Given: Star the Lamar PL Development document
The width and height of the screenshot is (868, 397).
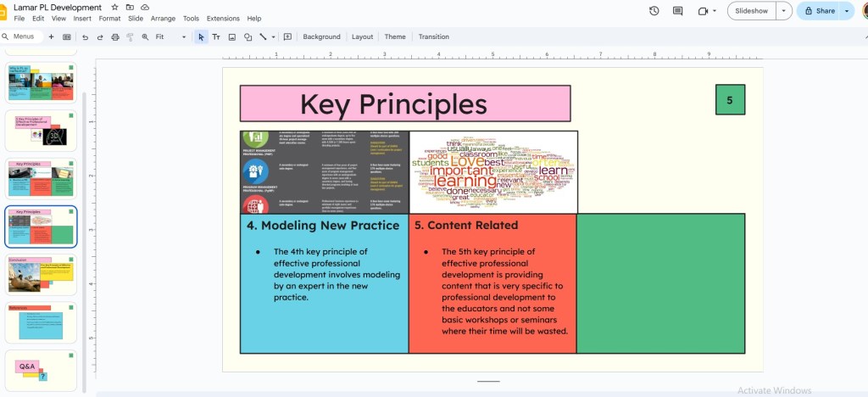Looking at the screenshot, I should pos(114,7).
